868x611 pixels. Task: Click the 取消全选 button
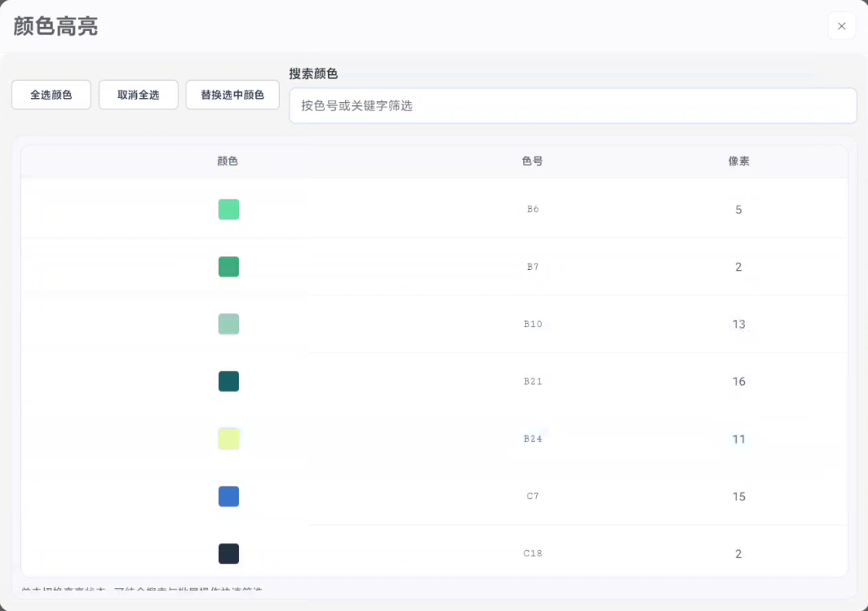pyautogui.click(x=138, y=95)
